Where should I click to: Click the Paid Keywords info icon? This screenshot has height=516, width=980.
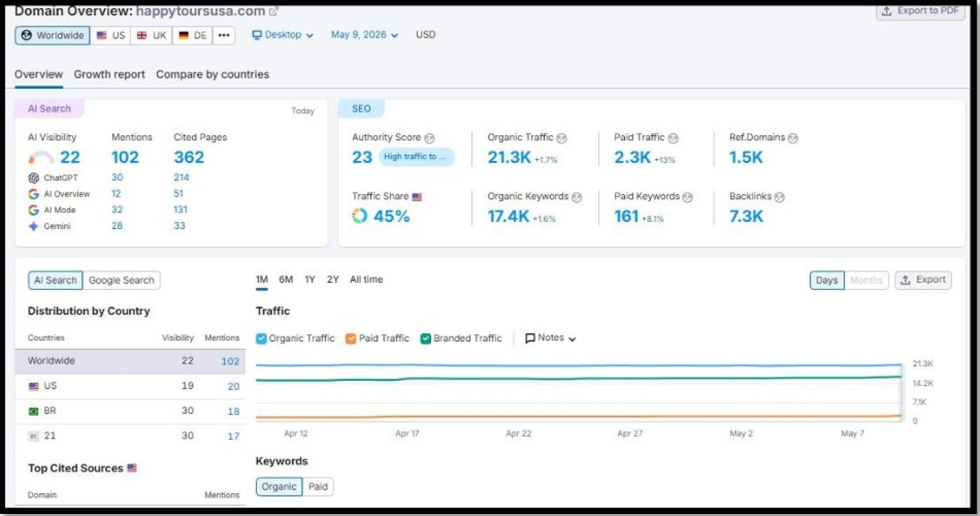[687, 197]
